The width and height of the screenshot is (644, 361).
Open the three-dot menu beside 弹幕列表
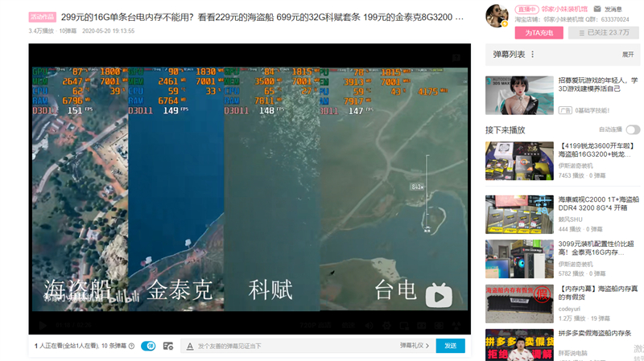[533, 54]
